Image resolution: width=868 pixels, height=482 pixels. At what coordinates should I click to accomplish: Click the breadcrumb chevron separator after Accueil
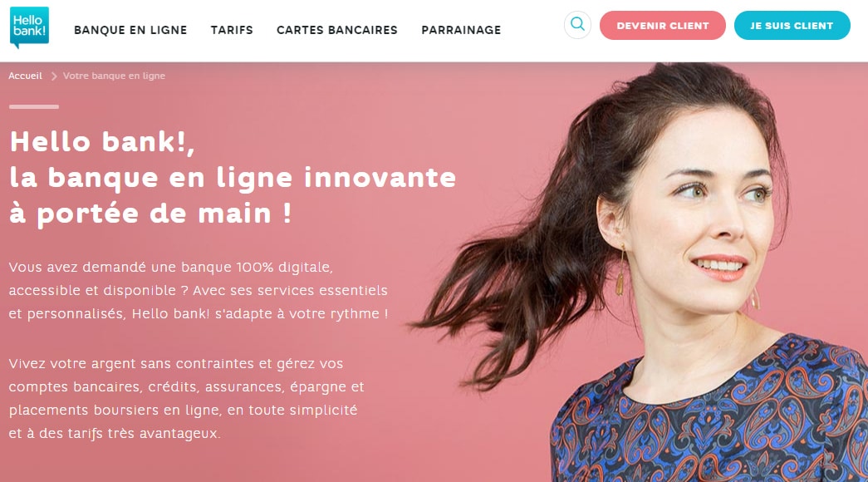click(x=54, y=76)
